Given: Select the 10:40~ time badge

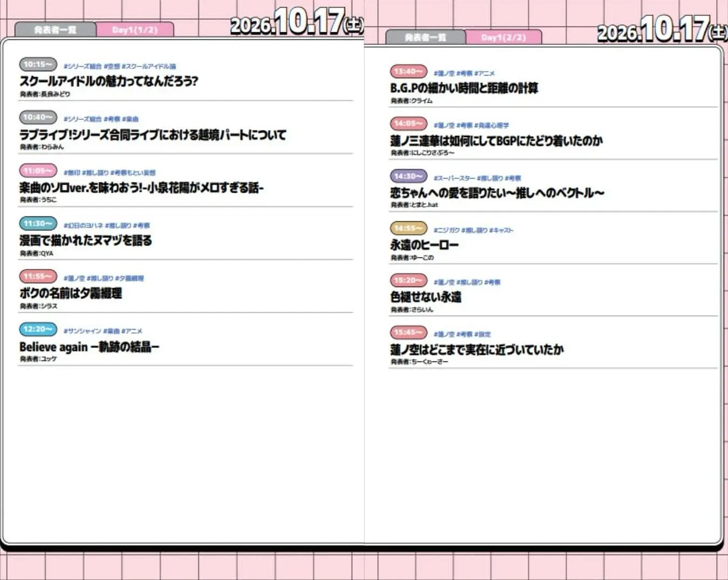Looking at the screenshot, I should (x=38, y=117).
